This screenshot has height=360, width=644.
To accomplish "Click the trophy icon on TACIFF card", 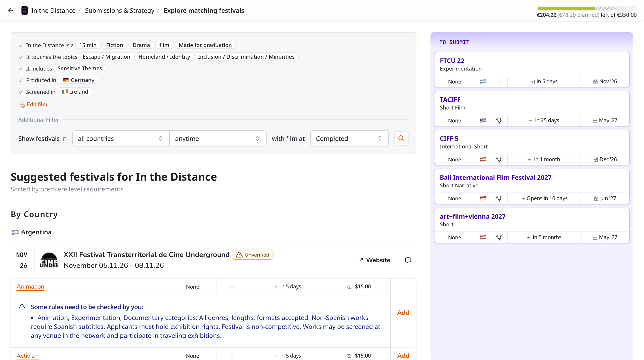I will tap(499, 120).
